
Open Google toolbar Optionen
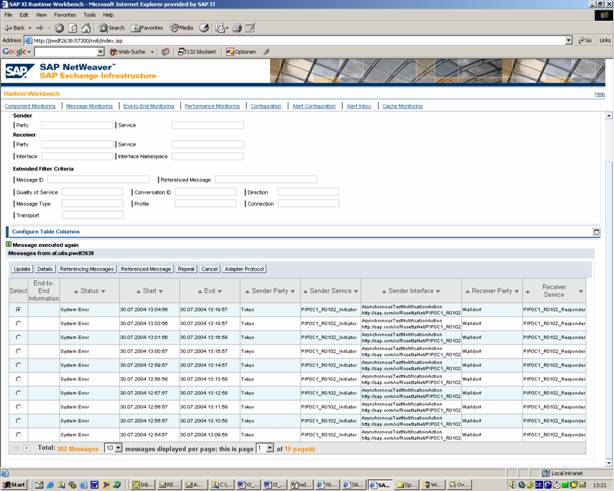coord(241,52)
